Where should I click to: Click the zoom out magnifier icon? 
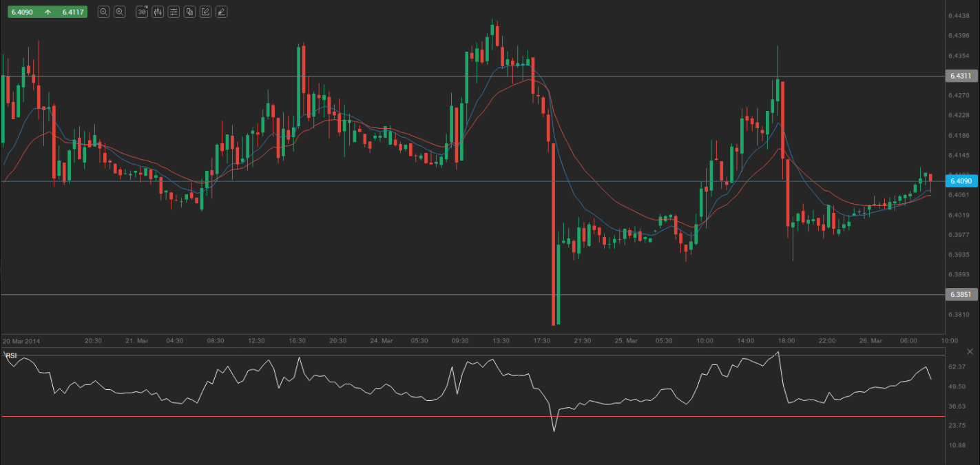click(x=103, y=12)
